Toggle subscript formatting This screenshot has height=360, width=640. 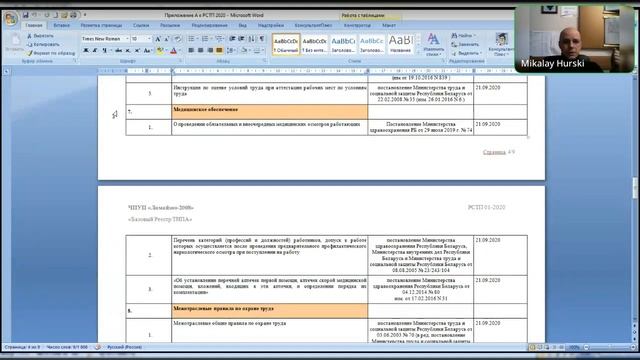click(128, 51)
